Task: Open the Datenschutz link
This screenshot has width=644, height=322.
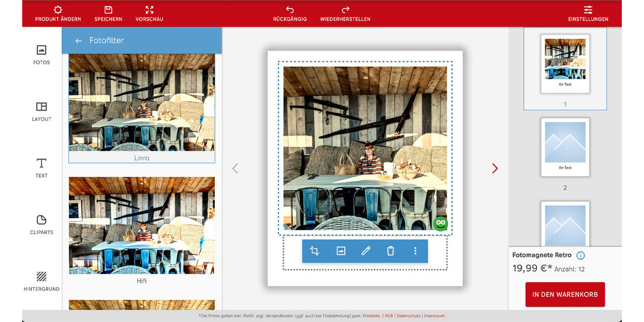Action: [409, 316]
